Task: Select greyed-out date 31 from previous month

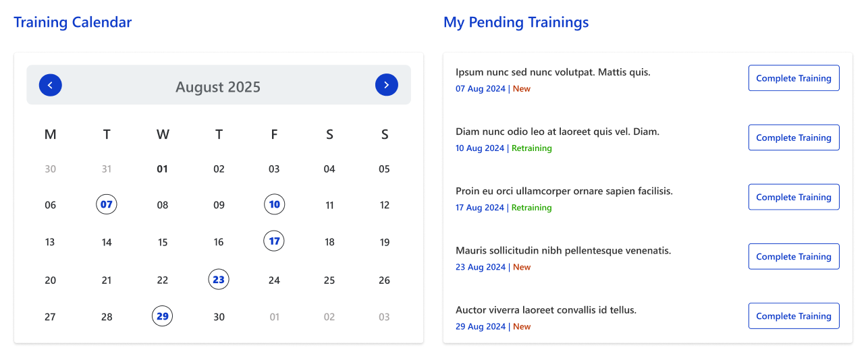Action: [x=107, y=169]
